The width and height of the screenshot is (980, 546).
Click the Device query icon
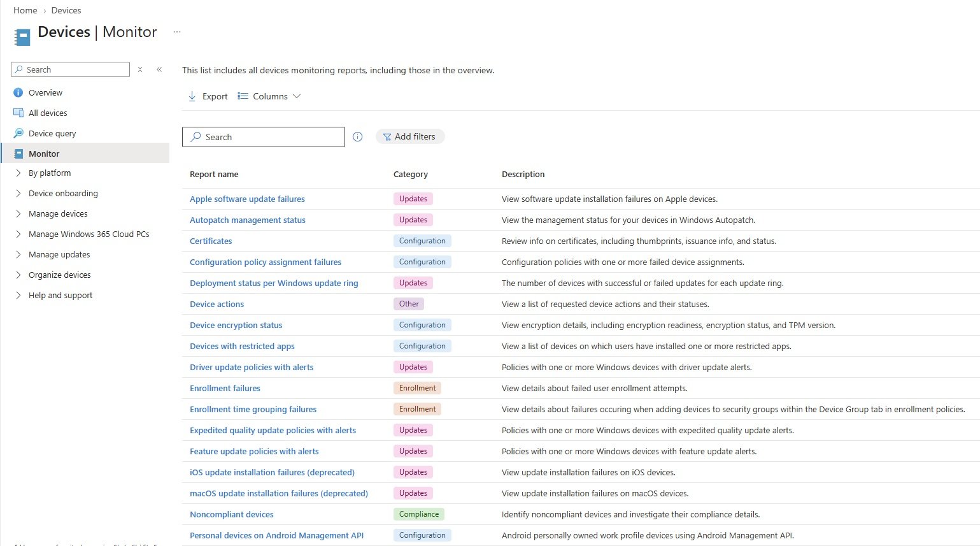pos(18,133)
